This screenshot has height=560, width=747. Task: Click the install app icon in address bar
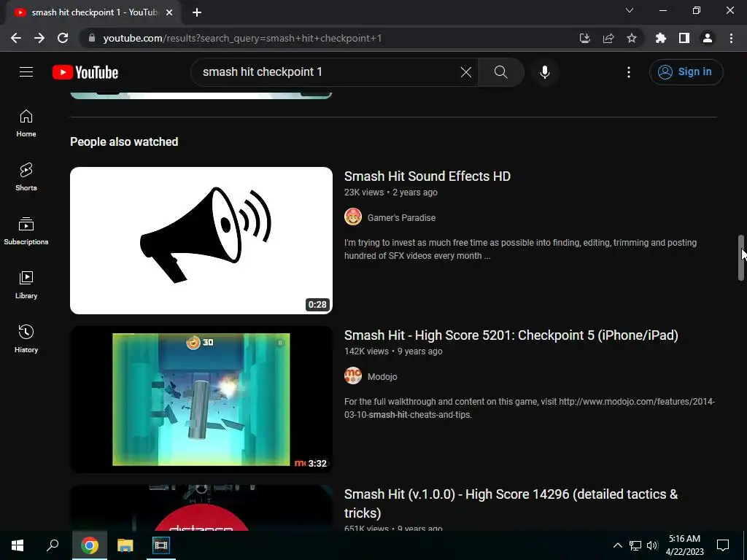(x=584, y=38)
